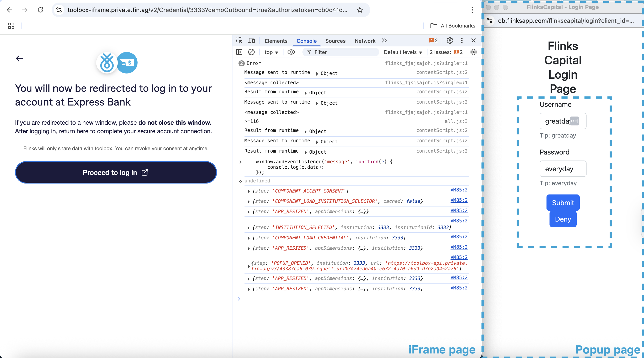Image resolution: width=644 pixels, height=358 pixels.
Task: Show more DevTools tabs chevron
Action: pos(384,40)
